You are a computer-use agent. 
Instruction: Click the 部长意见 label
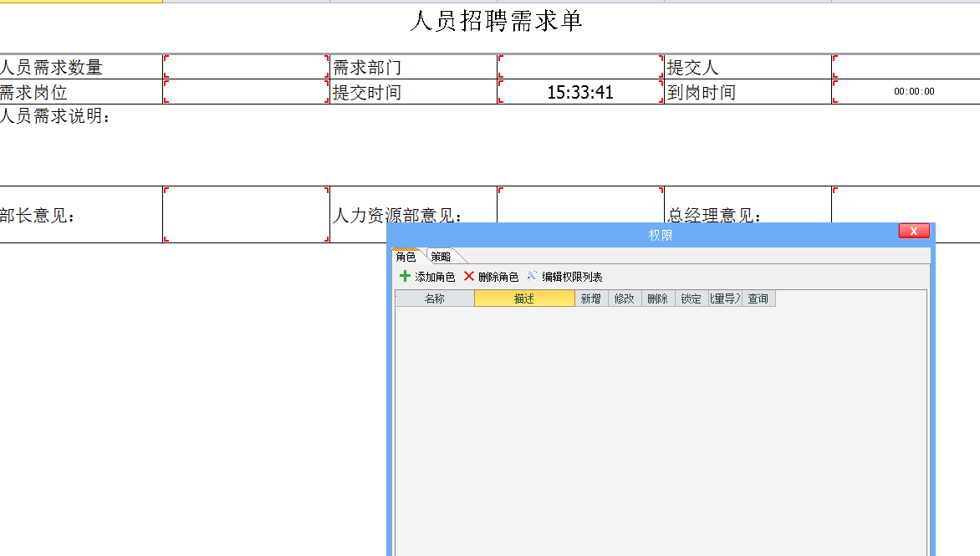38,216
